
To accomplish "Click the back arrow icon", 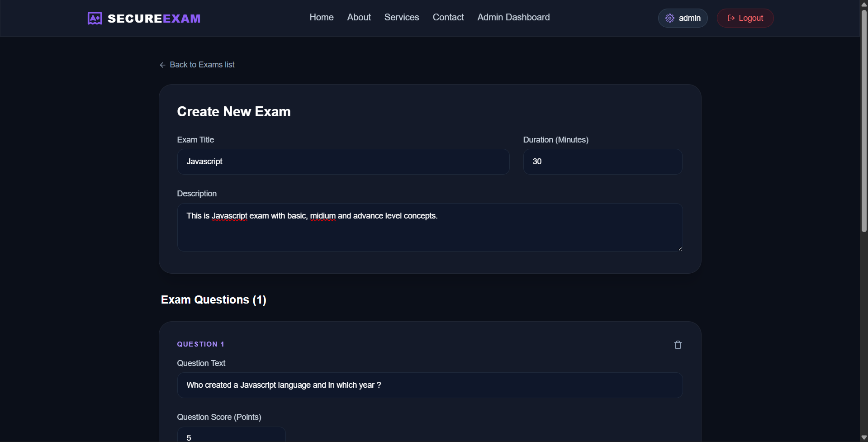I will tap(162, 65).
